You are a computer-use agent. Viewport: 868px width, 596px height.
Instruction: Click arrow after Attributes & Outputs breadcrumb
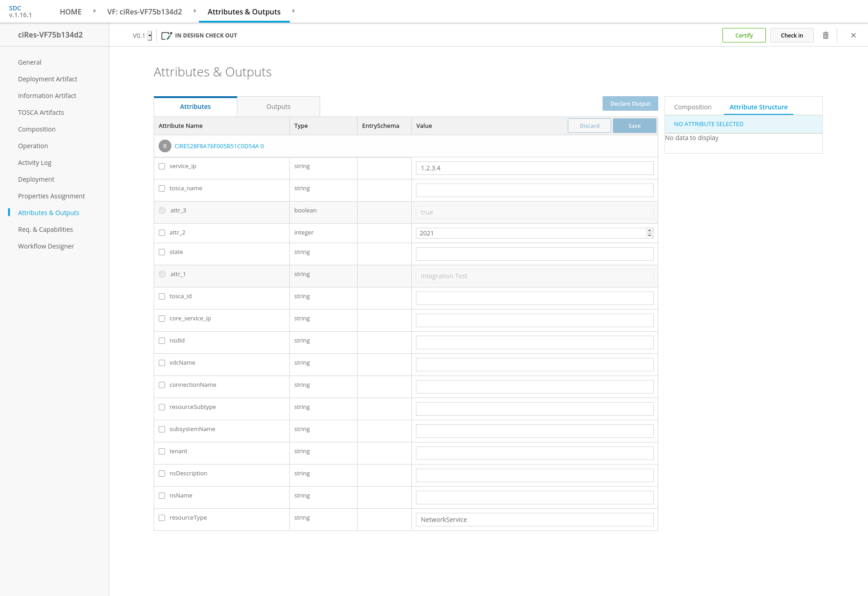(x=293, y=11)
